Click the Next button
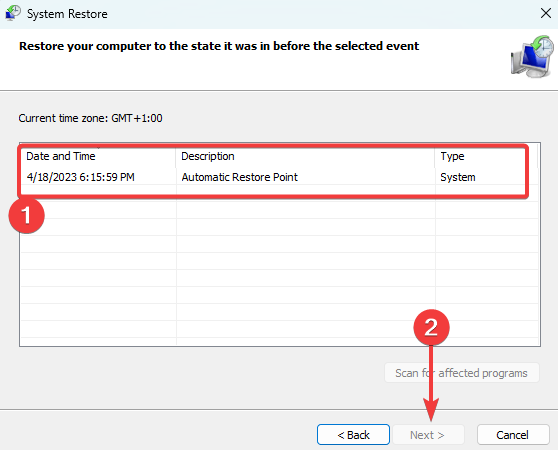Screen dimensions: 558x450 click(427, 435)
